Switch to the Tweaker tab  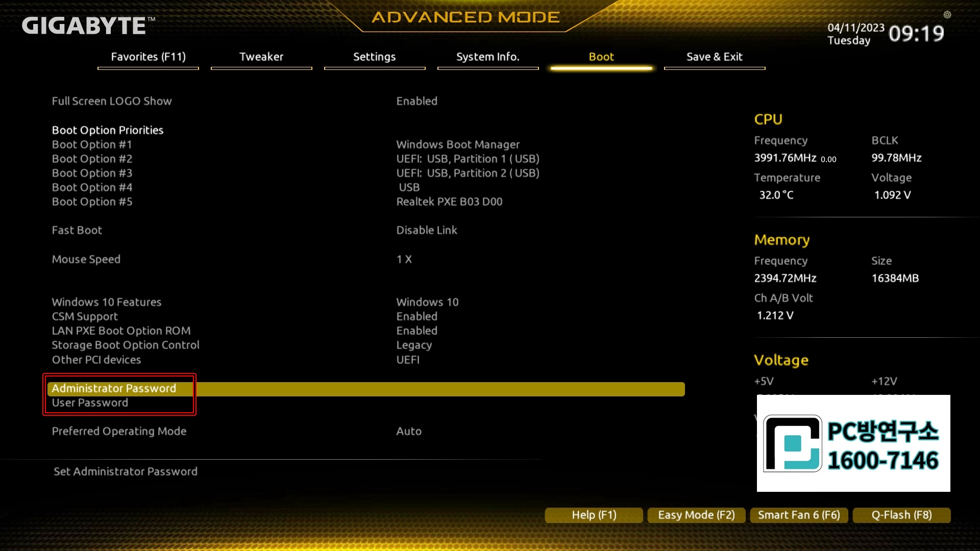[261, 57]
